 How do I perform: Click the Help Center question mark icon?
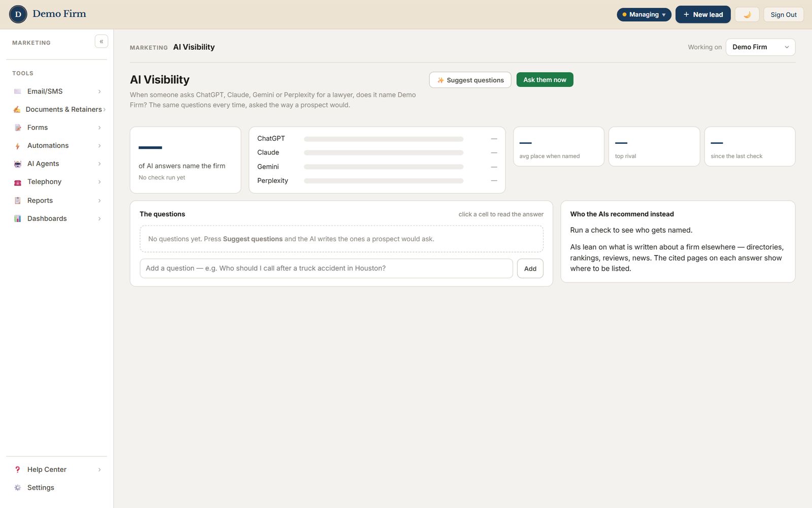pyautogui.click(x=18, y=469)
